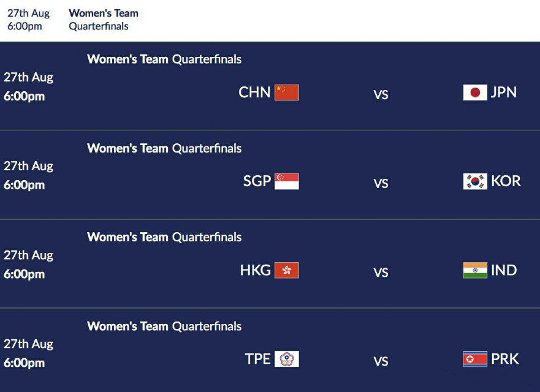Open the PRK team link
Image resolution: width=540 pixels, height=392 pixels.
[504, 359]
